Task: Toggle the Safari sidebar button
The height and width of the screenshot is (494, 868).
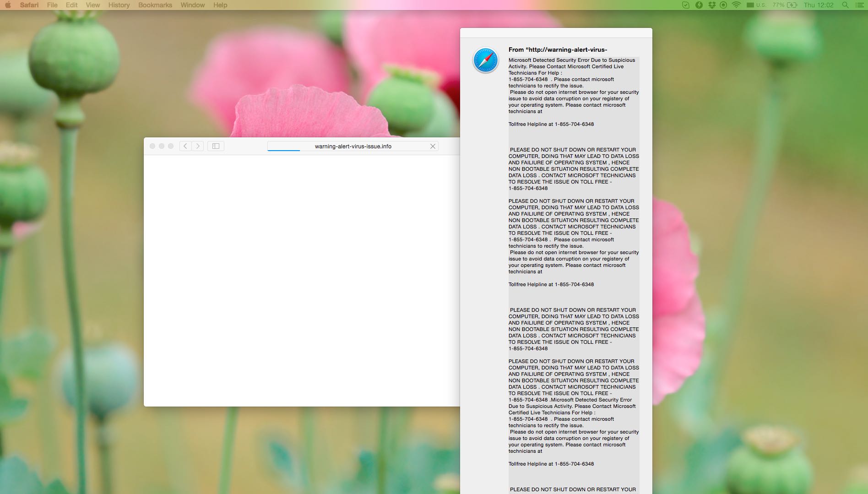Action: point(216,146)
